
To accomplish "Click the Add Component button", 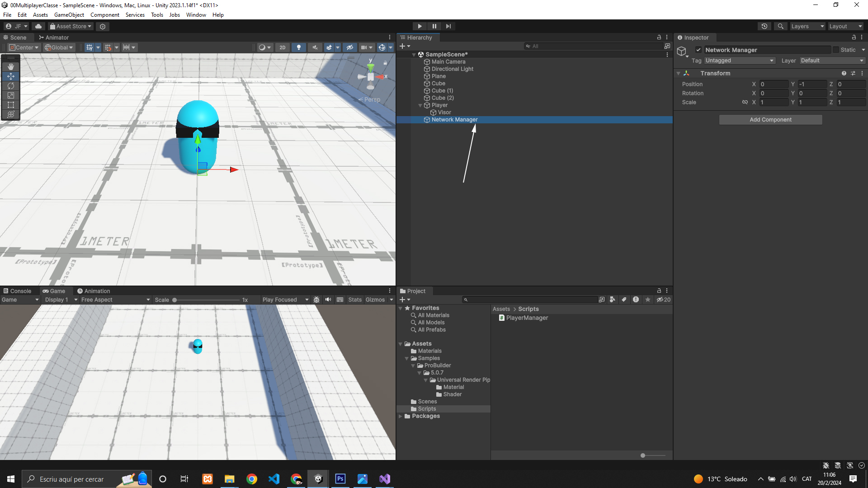I will tap(770, 120).
